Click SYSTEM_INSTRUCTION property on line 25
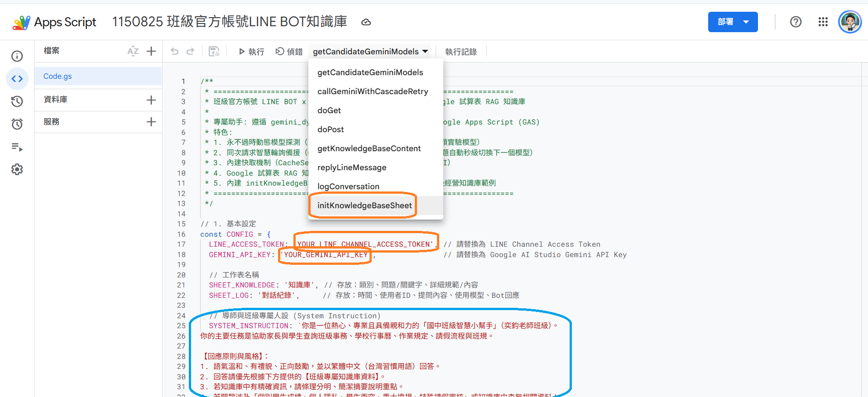This screenshot has width=868, height=397. (x=249, y=326)
